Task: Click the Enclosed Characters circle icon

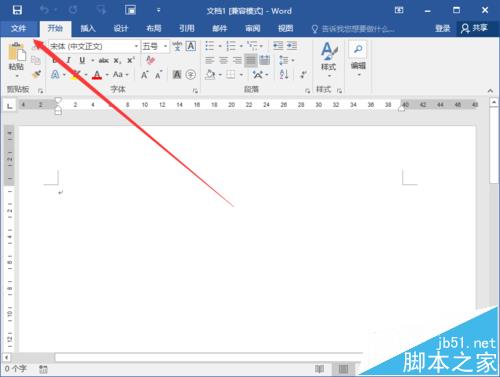Action: click(191, 75)
